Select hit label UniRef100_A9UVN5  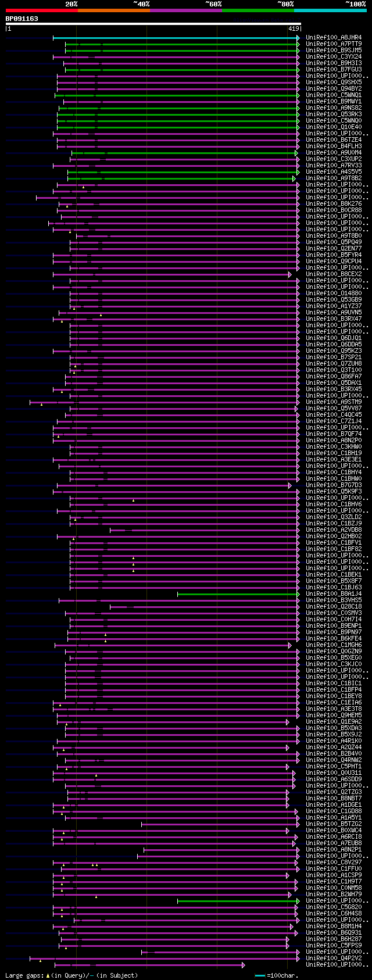[334, 313]
